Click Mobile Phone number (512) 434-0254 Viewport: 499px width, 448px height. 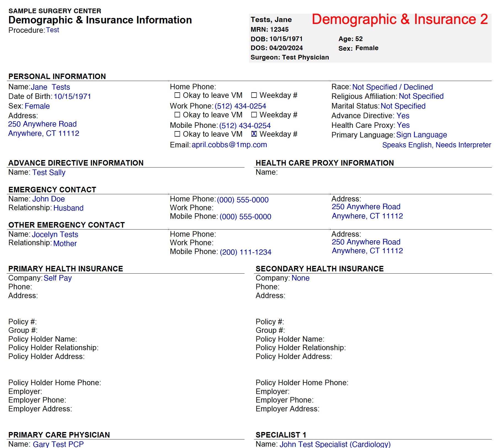(x=245, y=126)
